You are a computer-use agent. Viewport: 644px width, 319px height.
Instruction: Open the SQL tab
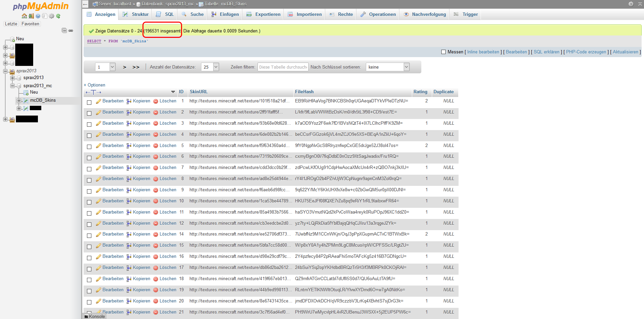pos(165,14)
